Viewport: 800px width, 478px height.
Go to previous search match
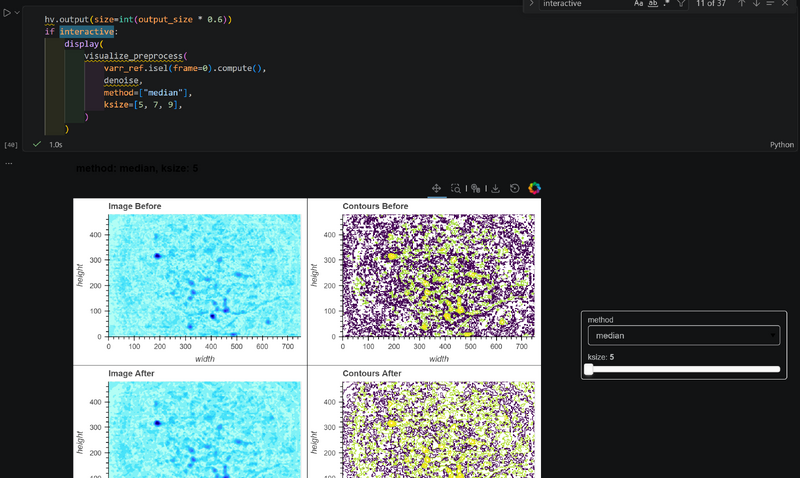(741, 4)
